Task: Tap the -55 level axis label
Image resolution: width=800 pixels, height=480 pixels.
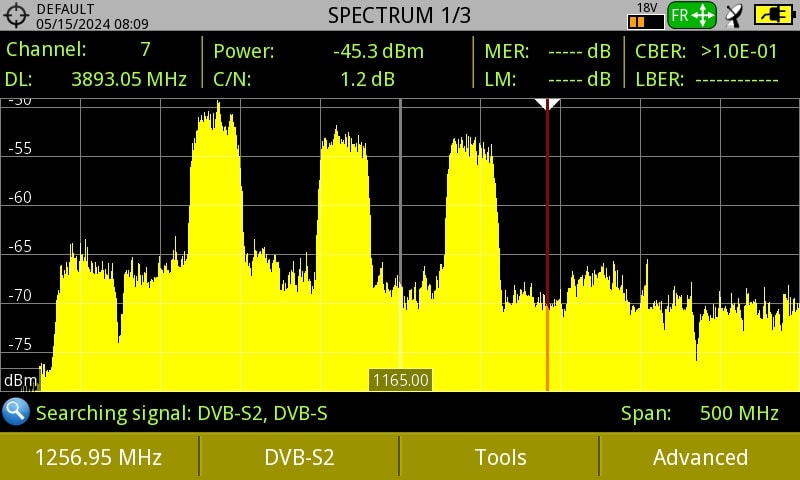Action: [20, 148]
